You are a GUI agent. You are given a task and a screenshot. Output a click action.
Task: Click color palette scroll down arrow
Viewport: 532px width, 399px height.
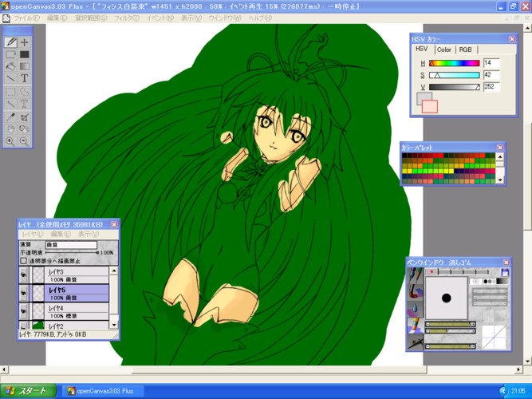click(x=500, y=180)
